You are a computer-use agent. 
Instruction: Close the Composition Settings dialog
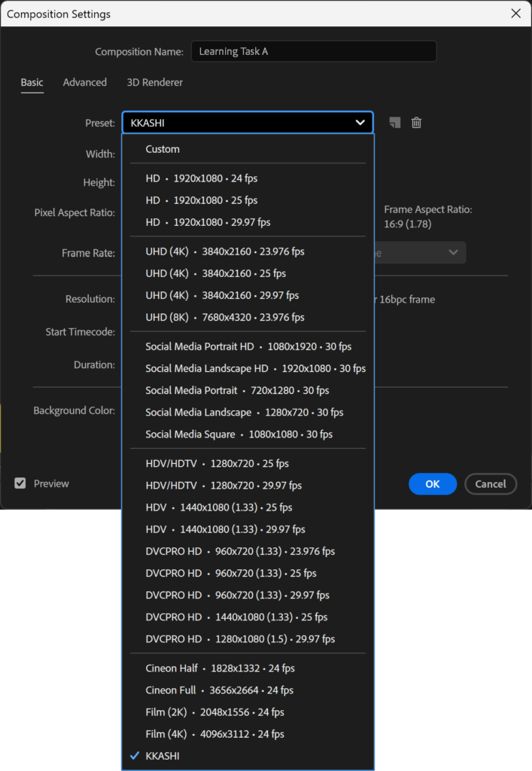pos(515,14)
